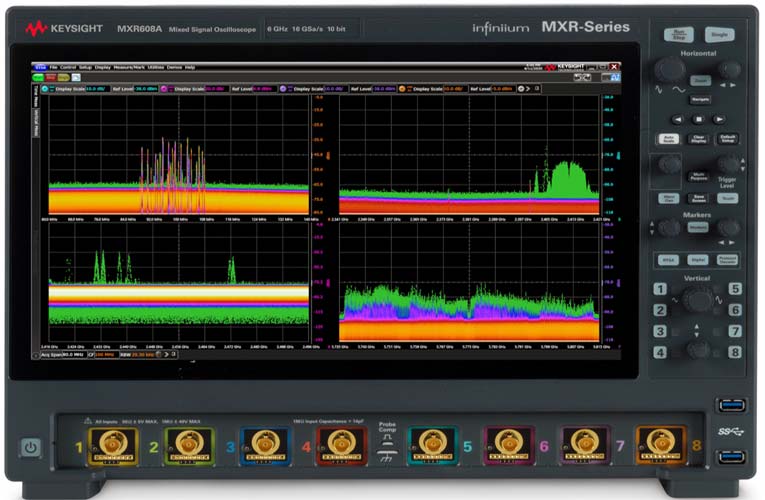Push the power button on front panel
765x500 pixels.
30,447
